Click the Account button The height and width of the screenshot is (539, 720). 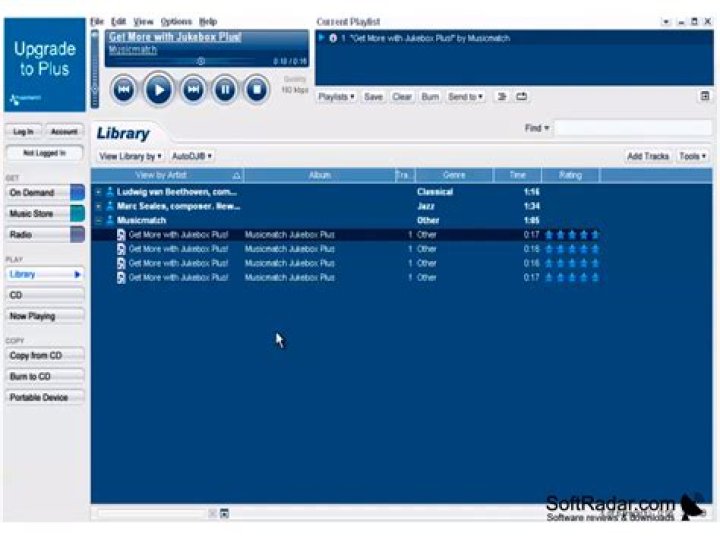coord(64,132)
